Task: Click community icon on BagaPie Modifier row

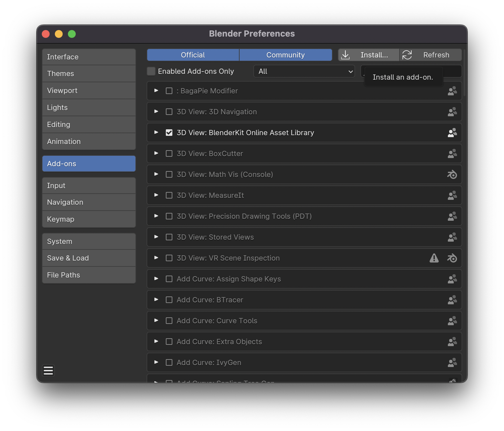Action: [x=452, y=91]
